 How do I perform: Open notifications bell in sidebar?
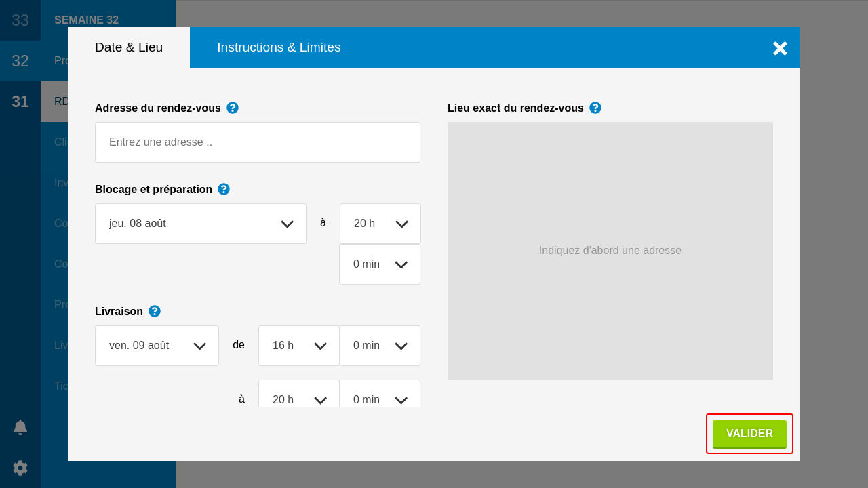point(20,427)
